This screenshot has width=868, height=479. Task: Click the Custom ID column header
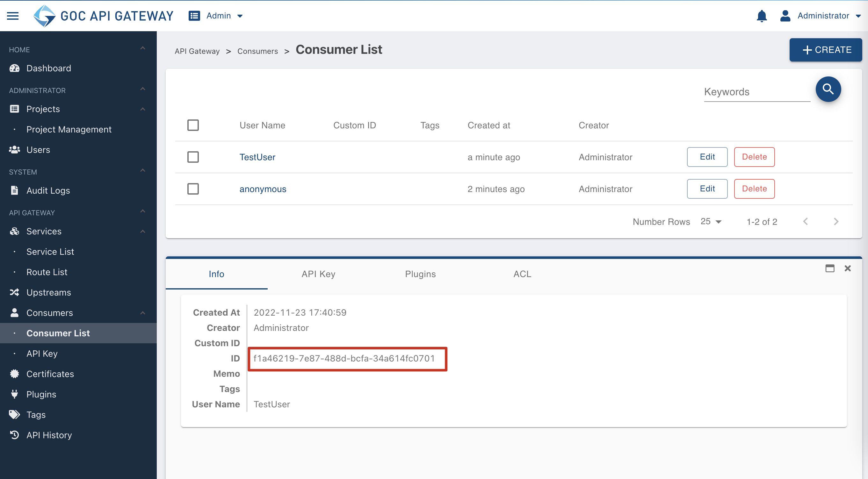pyautogui.click(x=354, y=125)
